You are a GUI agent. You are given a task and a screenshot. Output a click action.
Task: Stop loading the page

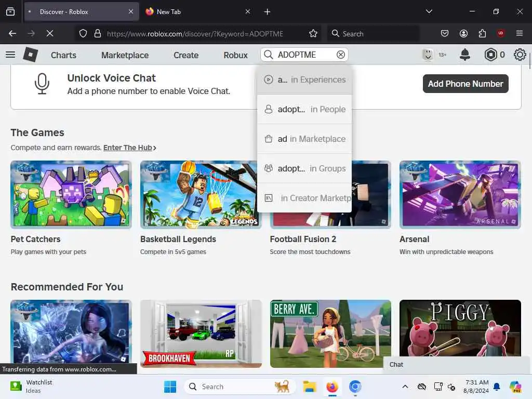(50, 33)
